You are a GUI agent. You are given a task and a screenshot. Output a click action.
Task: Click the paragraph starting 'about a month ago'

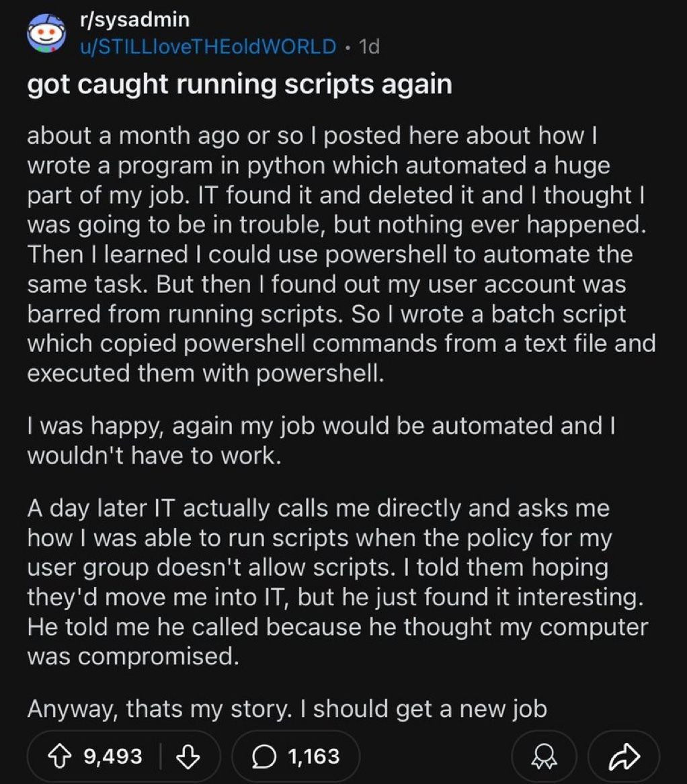point(336,254)
